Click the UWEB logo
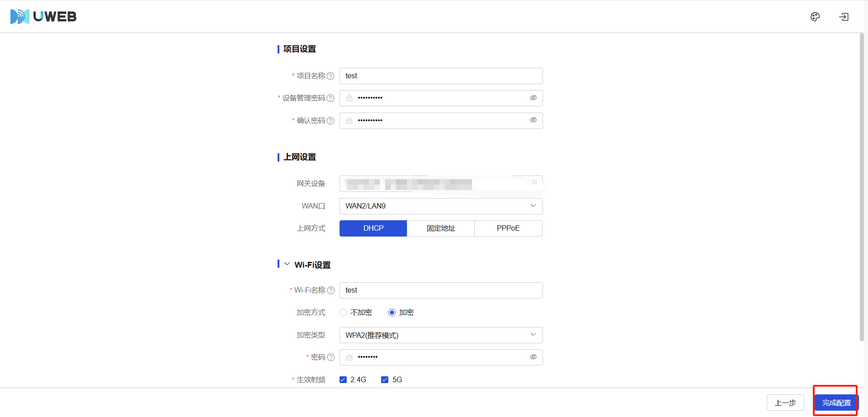868x417 pixels. (43, 17)
